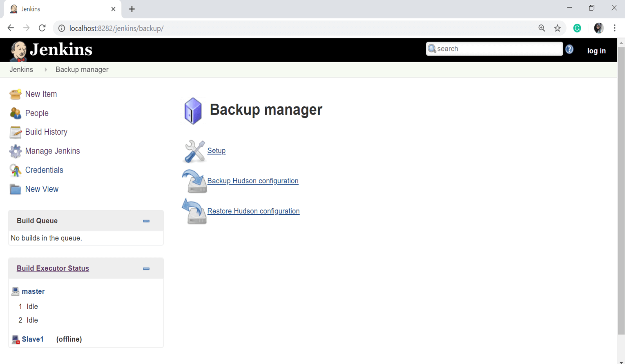Click the People icon in sidebar
The image size is (625, 364).
(x=16, y=113)
